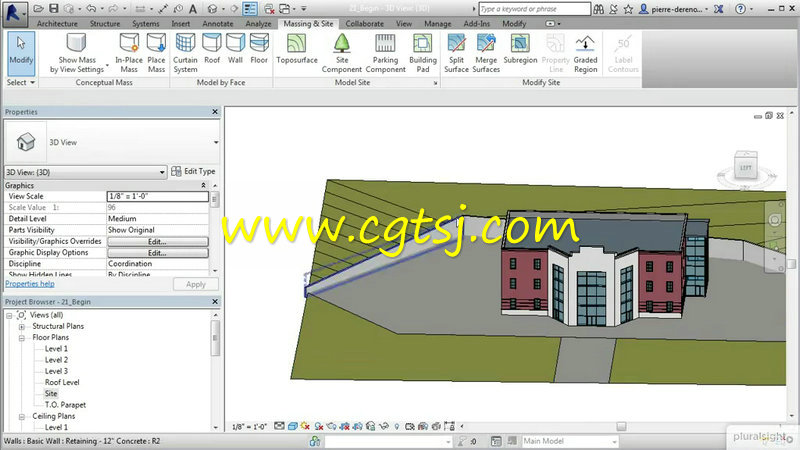The width and height of the screenshot is (800, 450).
Task: Select the Wall by face tool
Action: [x=235, y=49]
